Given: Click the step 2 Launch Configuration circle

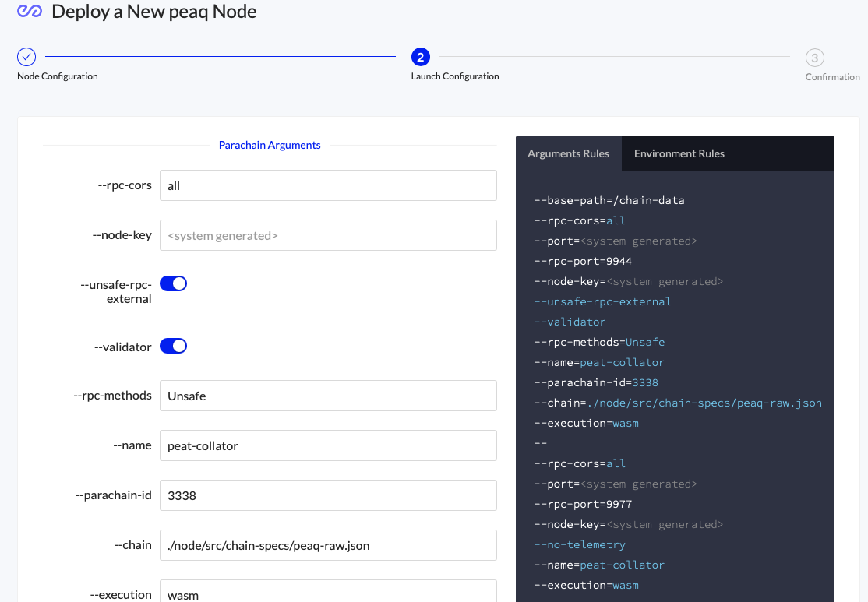Looking at the screenshot, I should [x=420, y=57].
